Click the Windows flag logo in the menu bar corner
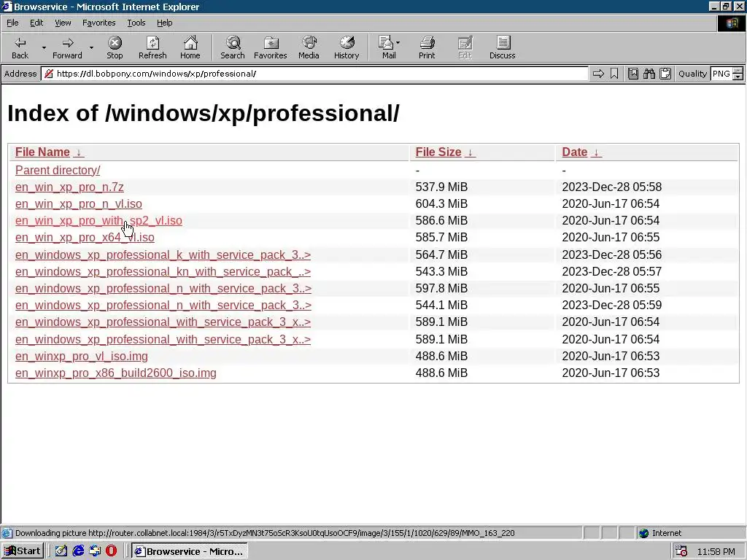747x560 pixels. click(732, 23)
